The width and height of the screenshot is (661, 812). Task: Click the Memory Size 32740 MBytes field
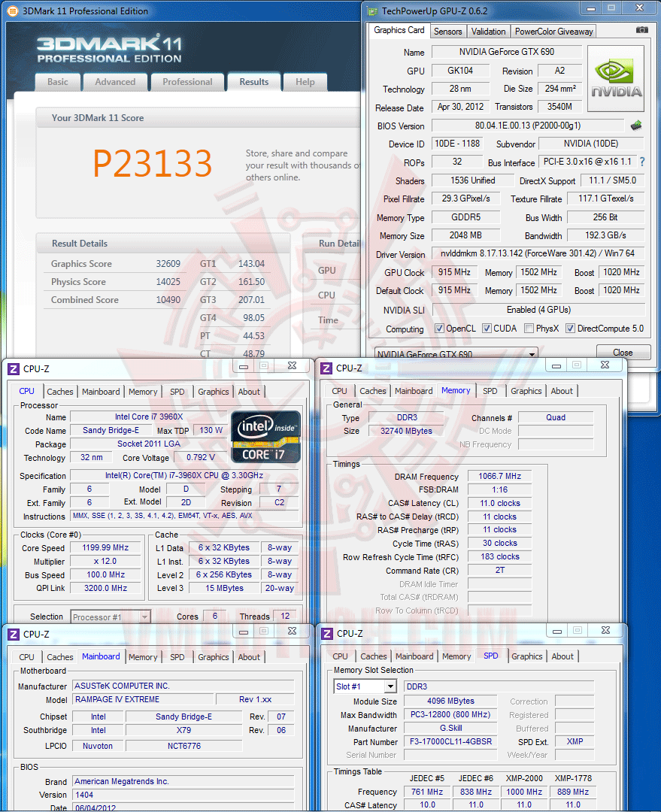tap(406, 431)
